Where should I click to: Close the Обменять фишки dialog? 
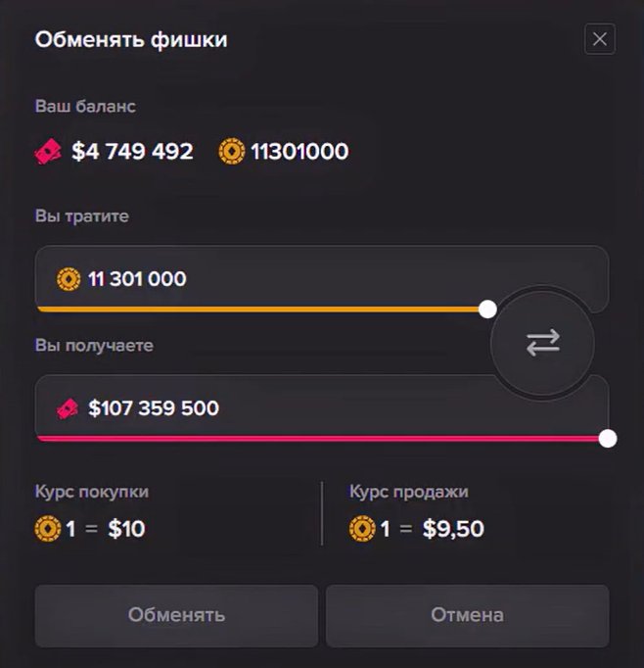(x=600, y=39)
